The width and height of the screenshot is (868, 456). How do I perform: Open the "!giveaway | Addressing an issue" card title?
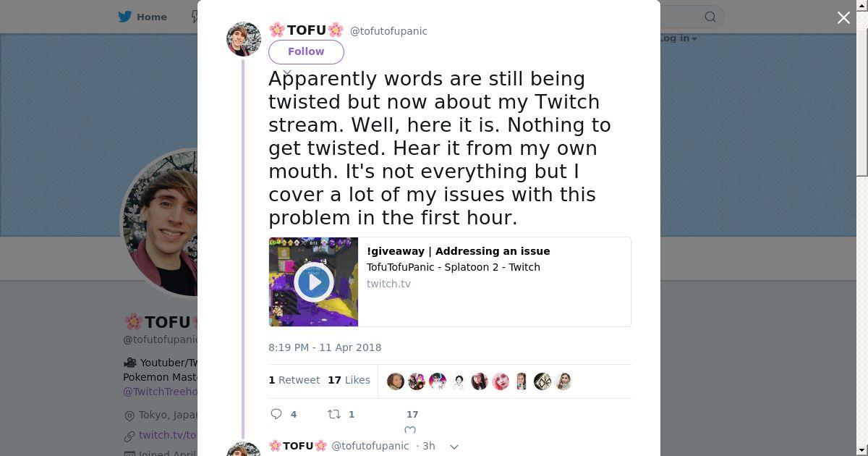458,251
